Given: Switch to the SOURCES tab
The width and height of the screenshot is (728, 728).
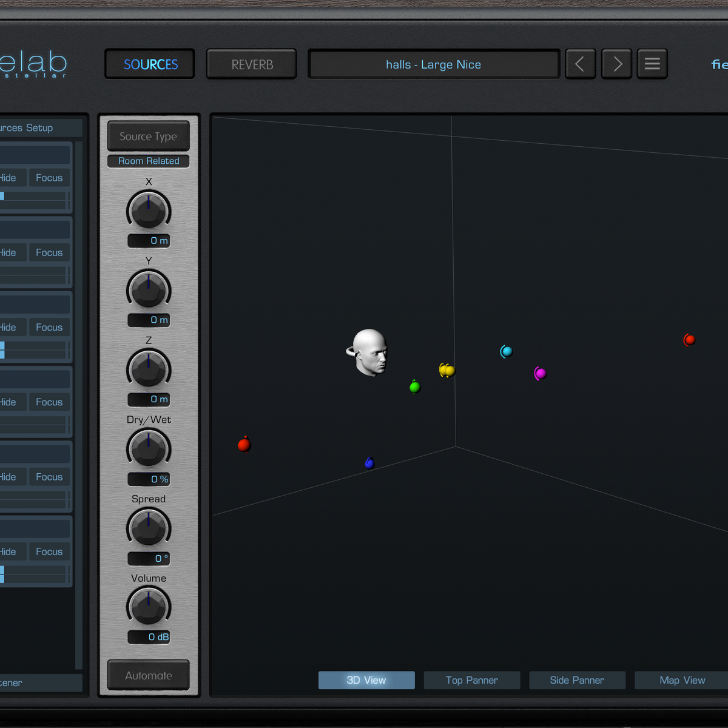Looking at the screenshot, I should pyautogui.click(x=150, y=64).
